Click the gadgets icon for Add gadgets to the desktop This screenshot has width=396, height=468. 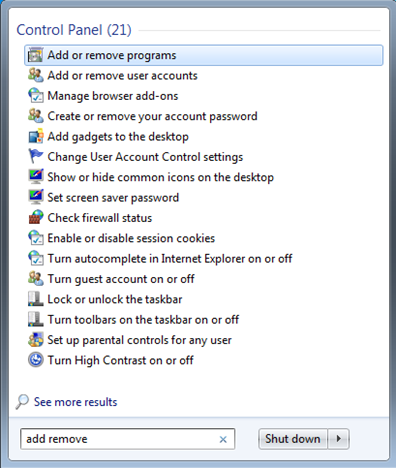click(35, 137)
